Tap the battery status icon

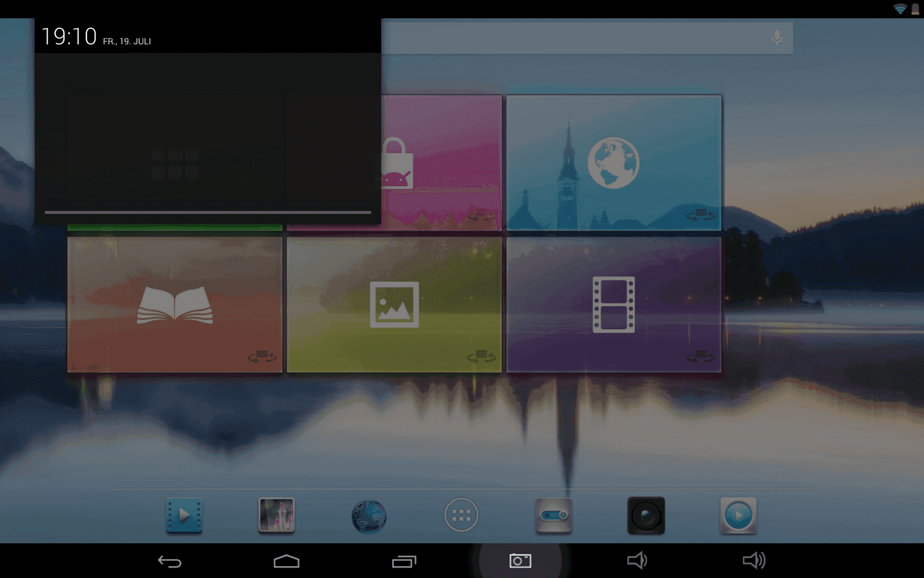915,9
